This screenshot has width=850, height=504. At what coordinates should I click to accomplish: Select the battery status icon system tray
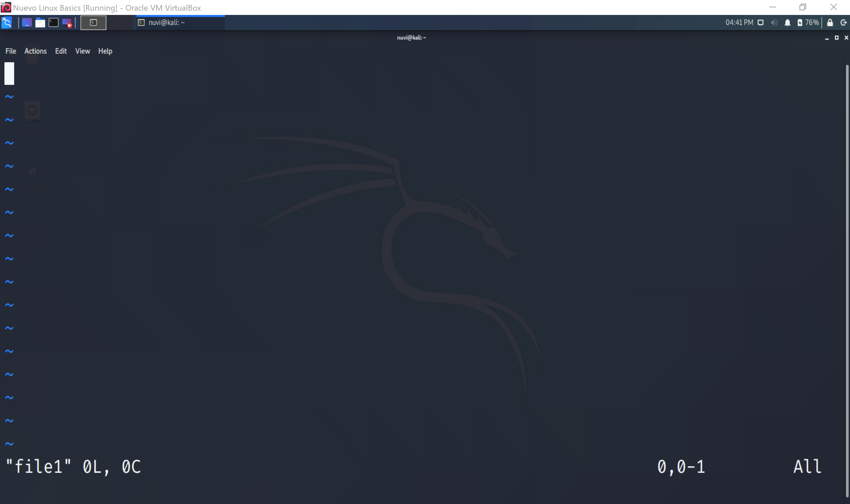click(801, 22)
